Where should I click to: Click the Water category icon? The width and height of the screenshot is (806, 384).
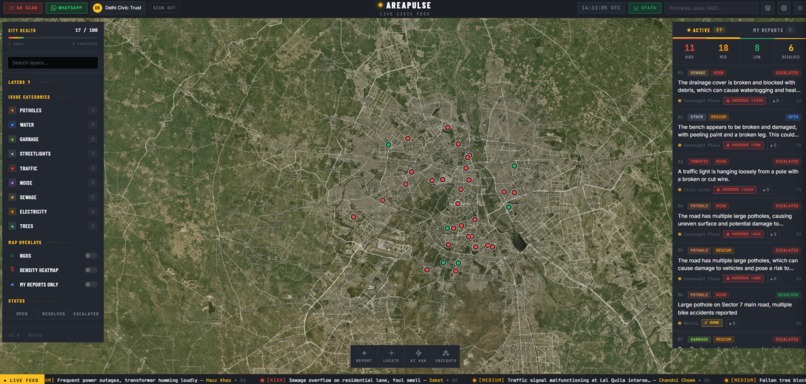click(x=12, y=125)
